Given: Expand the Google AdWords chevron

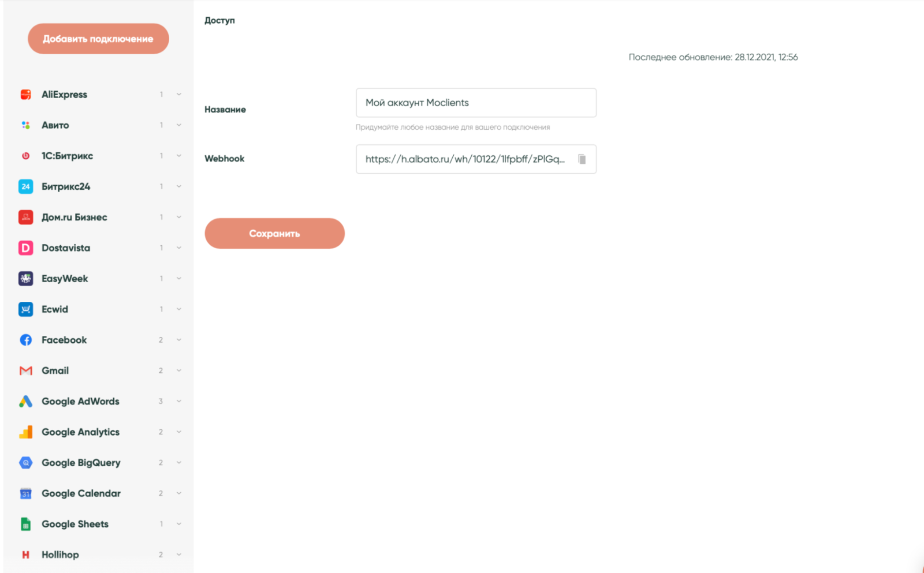Looking at the screenshot, I should 179,401.
